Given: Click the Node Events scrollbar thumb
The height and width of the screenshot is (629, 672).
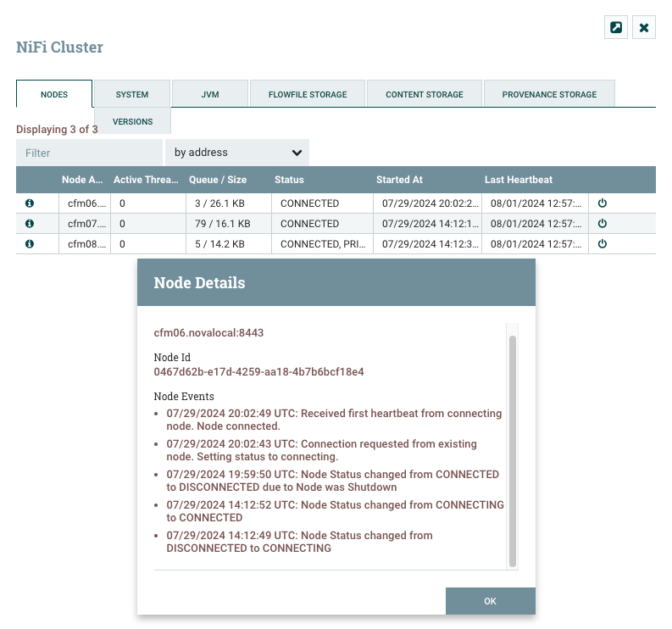Looking at the screenshot, I should click(x=512, y=451).
